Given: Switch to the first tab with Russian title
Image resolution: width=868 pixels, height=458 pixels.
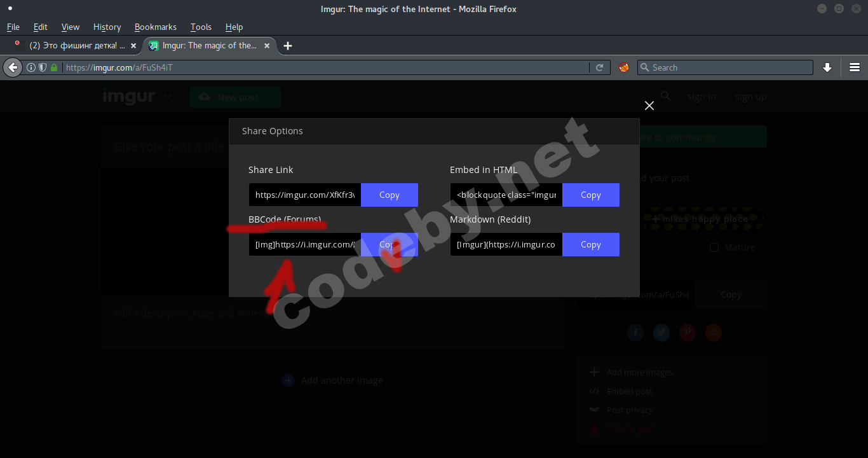Looking at the screenshot, I should click(x=75, y=46).
